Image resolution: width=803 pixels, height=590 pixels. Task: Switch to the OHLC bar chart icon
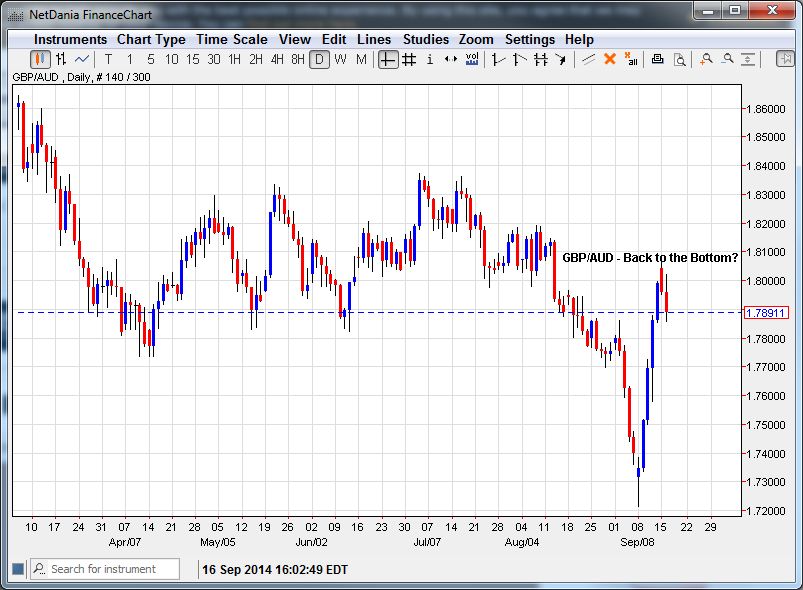tap(61, 60)
